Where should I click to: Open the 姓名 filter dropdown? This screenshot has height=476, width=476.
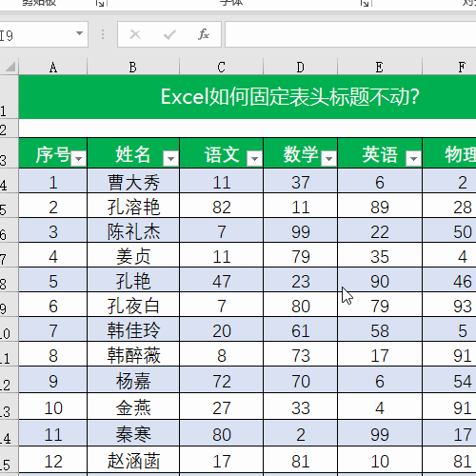click(x=170, y=158)
